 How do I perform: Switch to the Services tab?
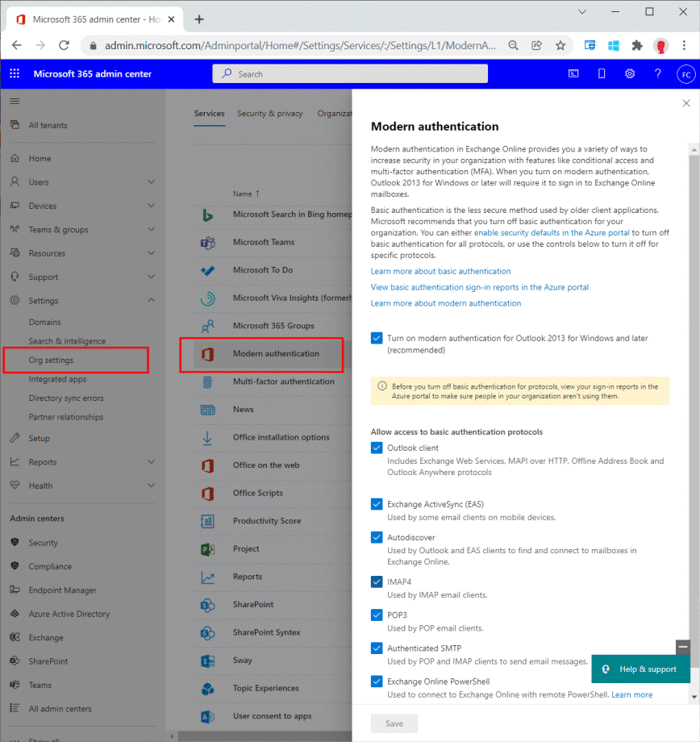tap(209, 113)
